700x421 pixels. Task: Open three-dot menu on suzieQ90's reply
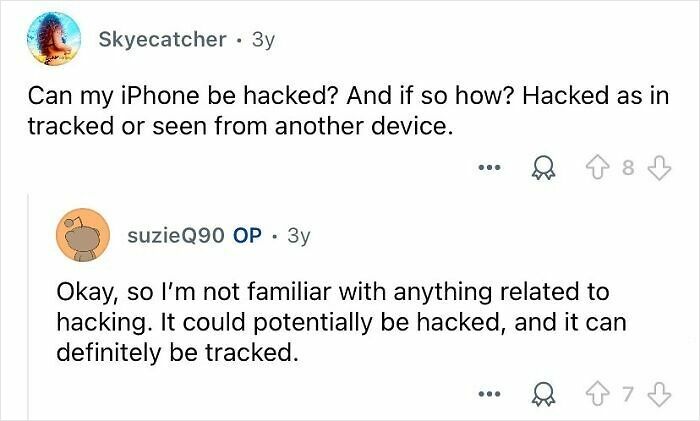click(489, 394)
